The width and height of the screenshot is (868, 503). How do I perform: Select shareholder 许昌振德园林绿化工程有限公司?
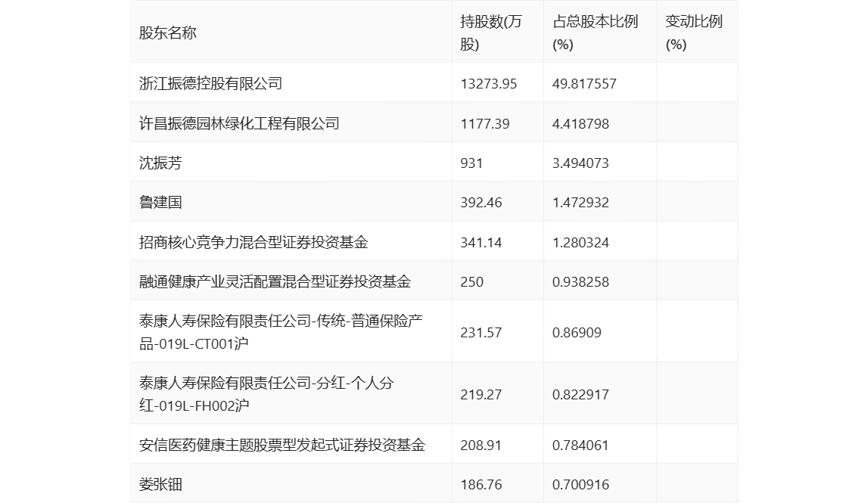tap(239, 123)
